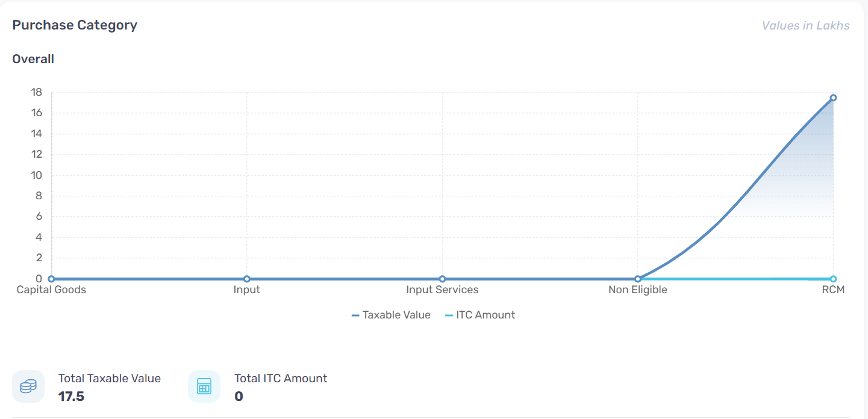The image size is (868, 419).
Task: Click the RCM ITC Amount point at zero
Action: pos(833,279)
